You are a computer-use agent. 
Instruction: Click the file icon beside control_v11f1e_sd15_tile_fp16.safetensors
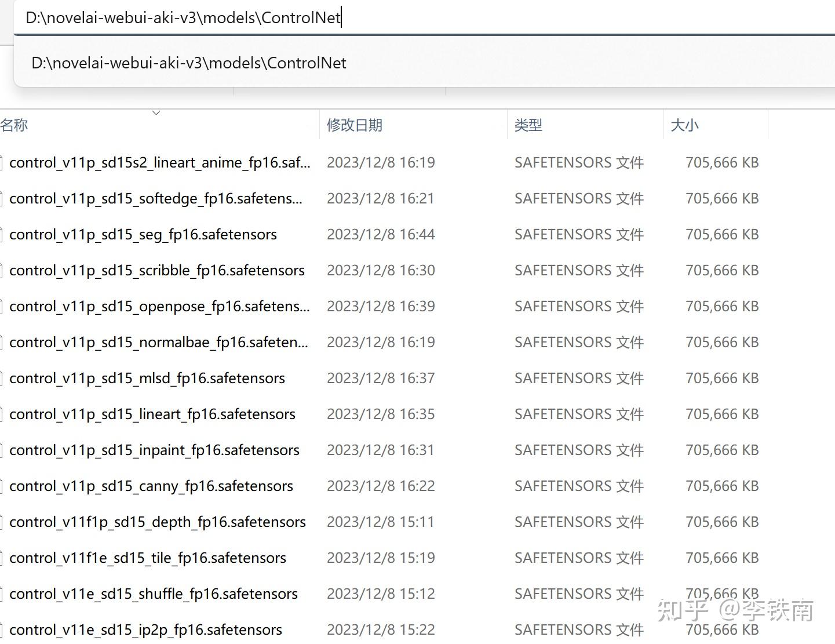[2, 558]
